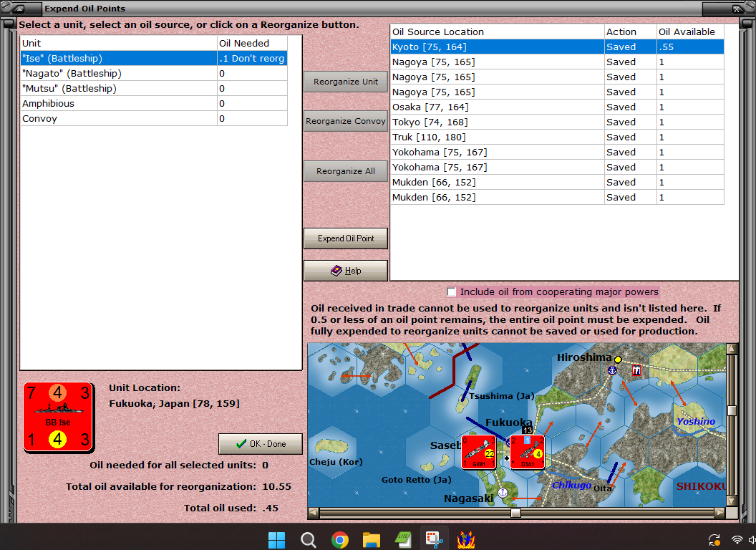Click the Wi-Fi icon in the system tray
Viewport: 756px width, 550px height.
pyautogui.click(x=737, y=540)
